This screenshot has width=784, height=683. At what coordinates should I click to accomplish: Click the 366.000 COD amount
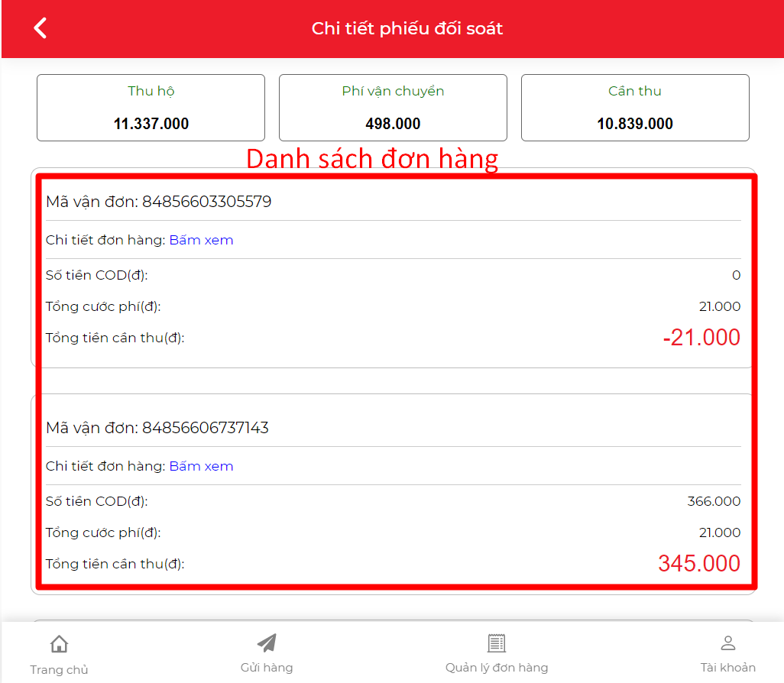coord(714,501)
